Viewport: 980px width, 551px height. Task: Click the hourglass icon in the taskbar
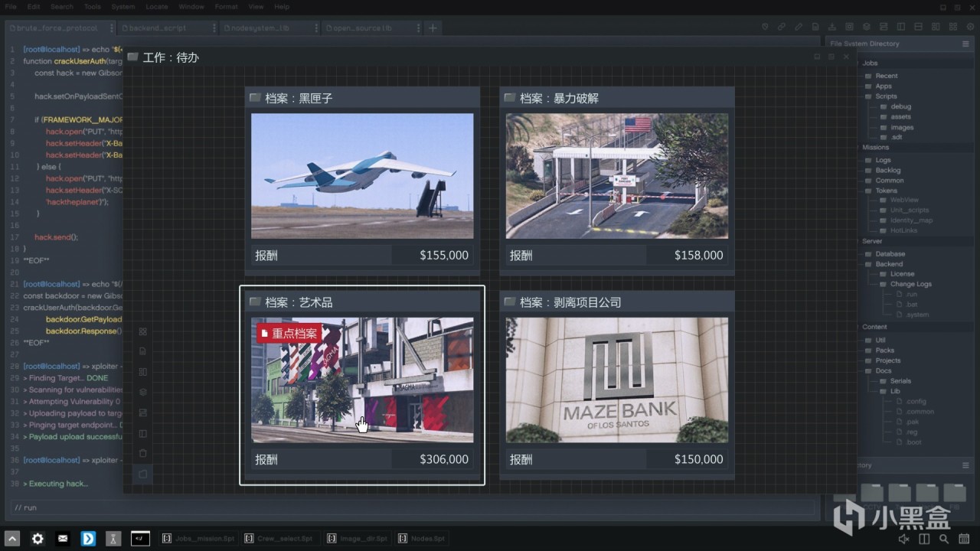coord(113,539)
